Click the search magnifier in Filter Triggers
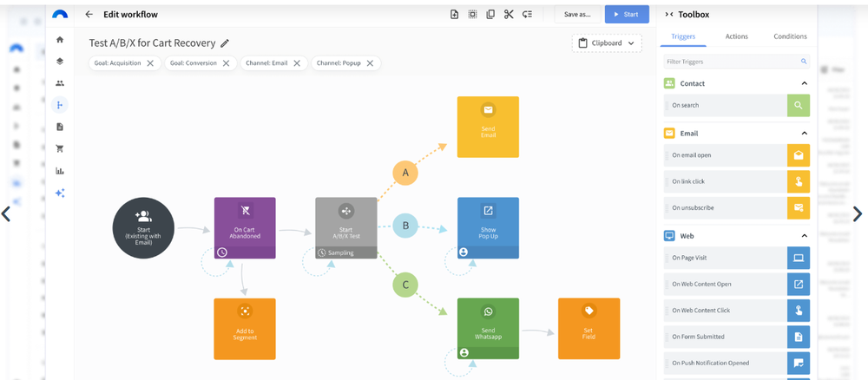The height and width of the screenshot is (380, 868). (803, 62)
